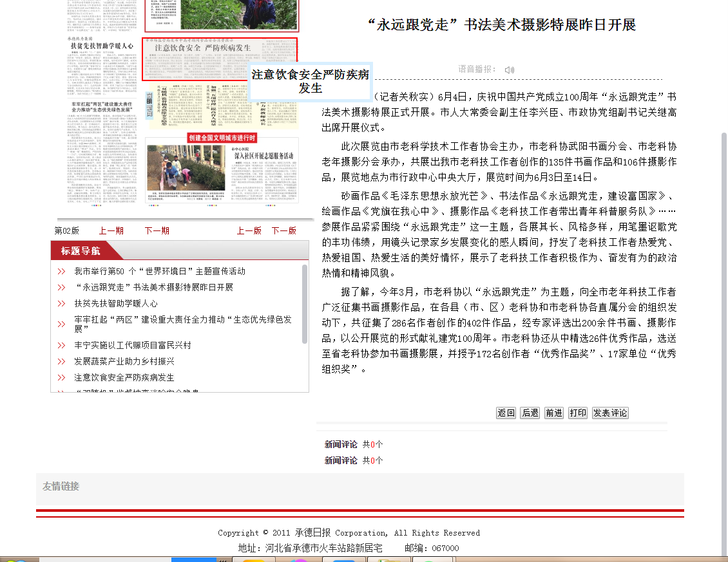Go to next issue via 下一期
Image resolution: width=728 pixels, height=562 pixels.
pyautogui.click(x=157, y=231)
